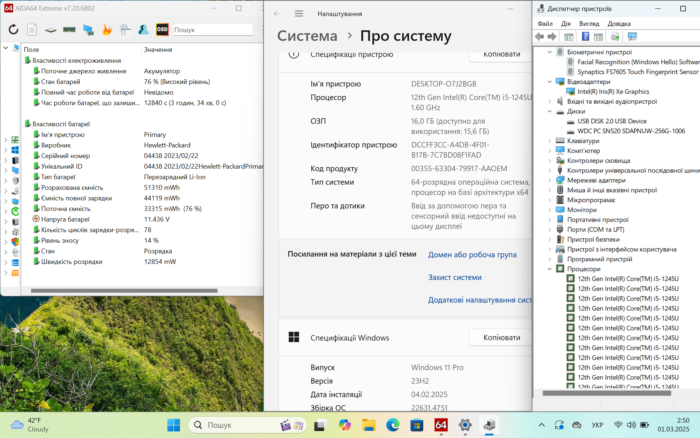The height and width of the screenshot is (438, 700).
Task: Open Microsoft Store from the taskbar
Action: tap(417, 425)
